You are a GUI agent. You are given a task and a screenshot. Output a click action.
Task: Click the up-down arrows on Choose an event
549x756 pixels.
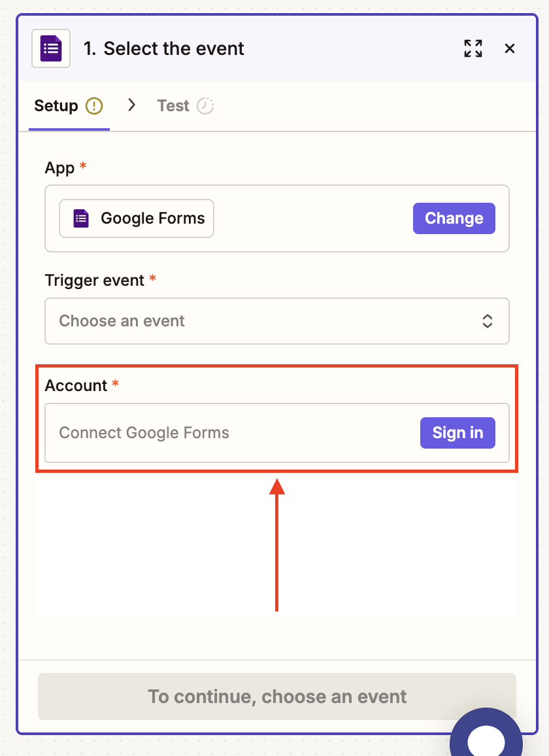coord(487,321)
